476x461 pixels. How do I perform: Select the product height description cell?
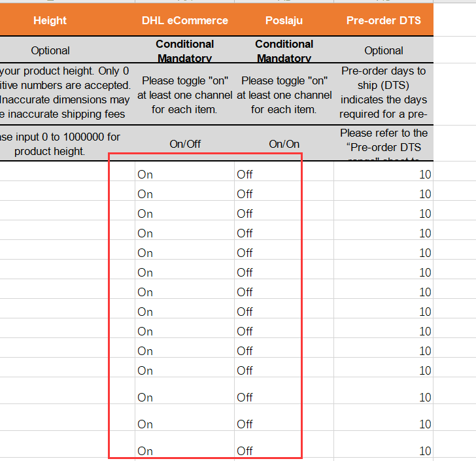pos(67,94)
